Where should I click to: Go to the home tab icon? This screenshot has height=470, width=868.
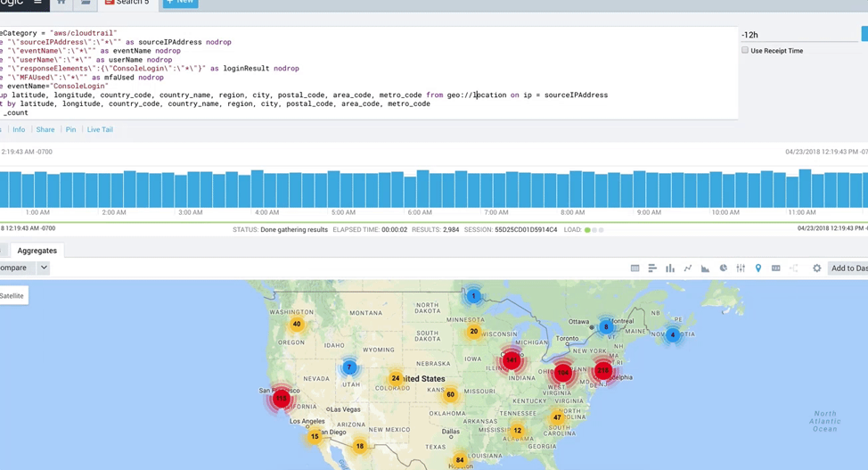[x=61, y=3]
